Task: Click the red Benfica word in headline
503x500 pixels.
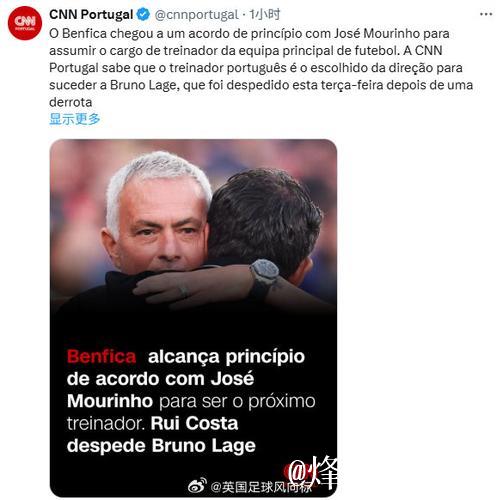Action: point(102,356)
